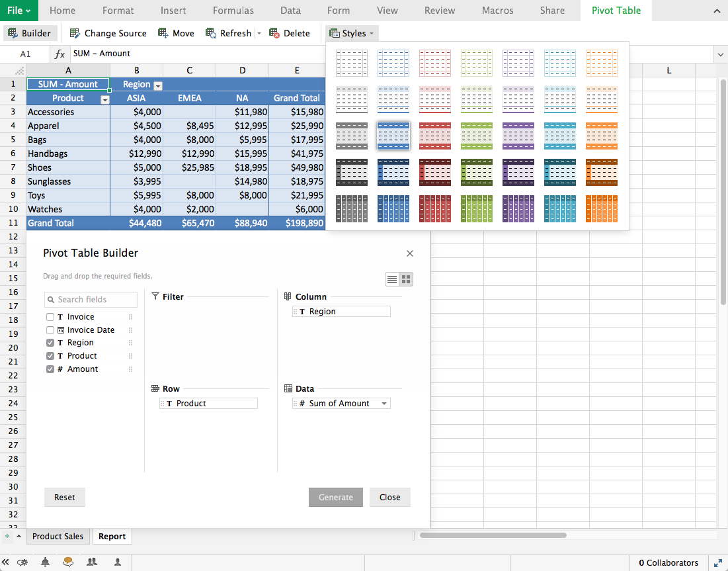Click the Change Source toolbar button
The width and height of the screenshot is (728, 571).
108,33
